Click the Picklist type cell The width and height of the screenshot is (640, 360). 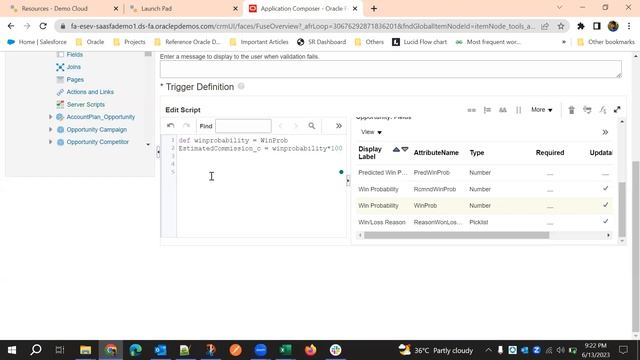tap(479, 222)
